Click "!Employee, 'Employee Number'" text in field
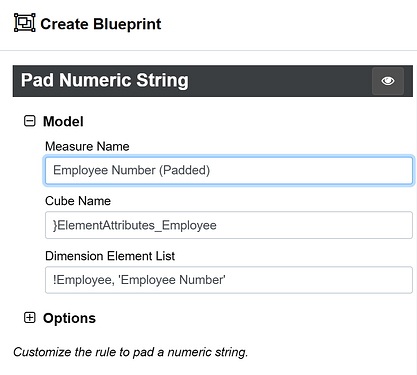 [x=139, y=280]
